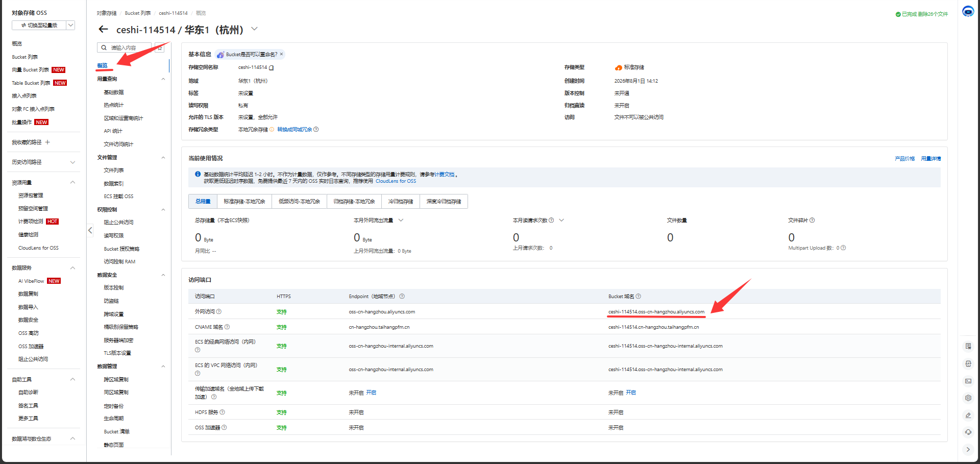The image size is (980, 464).
Task: Copy the bucket name ceshi-114514
Action: coord(272,67)
